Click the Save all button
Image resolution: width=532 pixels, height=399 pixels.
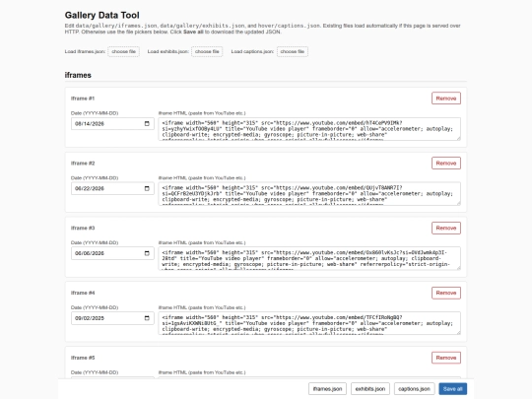452,389
